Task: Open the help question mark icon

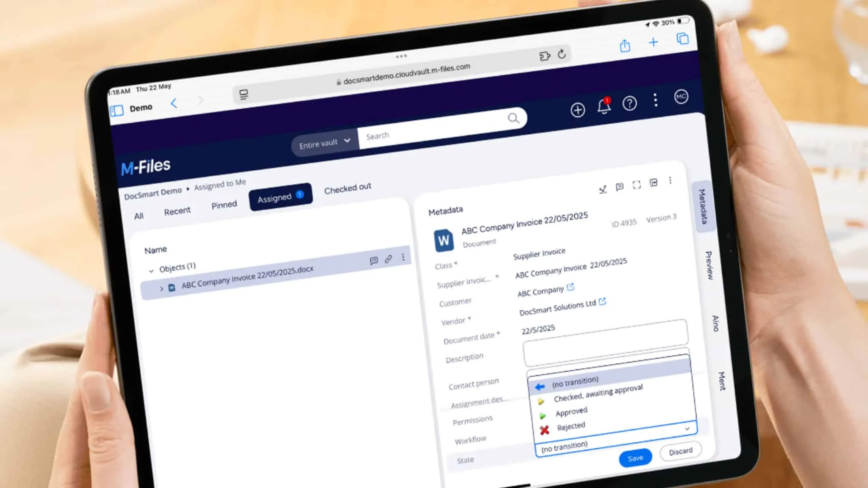Action: point(629,103)
